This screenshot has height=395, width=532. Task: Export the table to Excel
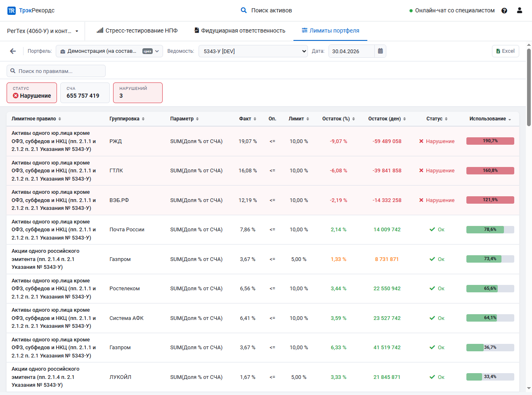coord(506,51)
